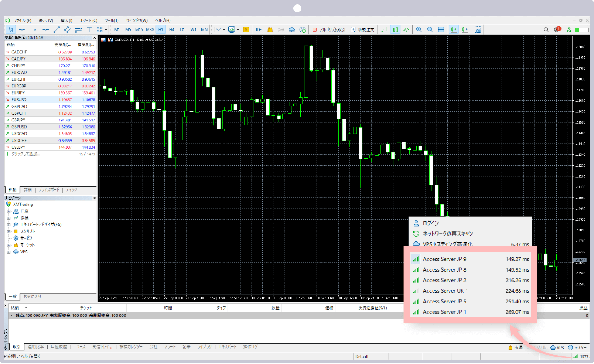The height and width of the screenshot is (364, 594).
Task: Open the Market shopping bag icon
Action: coord(270,30)
